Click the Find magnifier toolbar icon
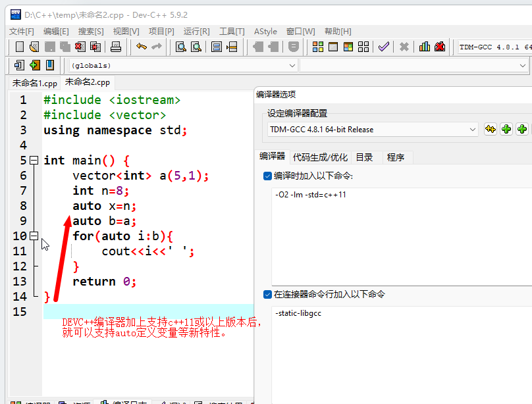The image size is (532, 404). point(181,47)
